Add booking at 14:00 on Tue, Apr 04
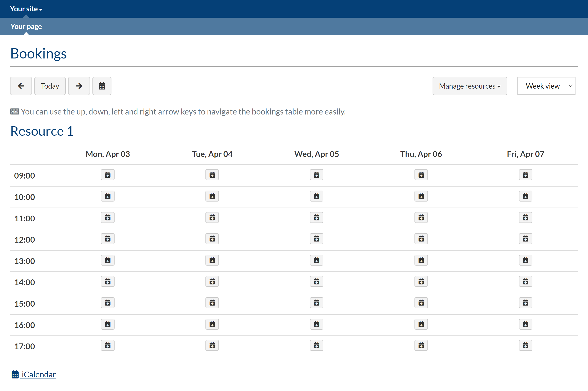 pos(212,282)
